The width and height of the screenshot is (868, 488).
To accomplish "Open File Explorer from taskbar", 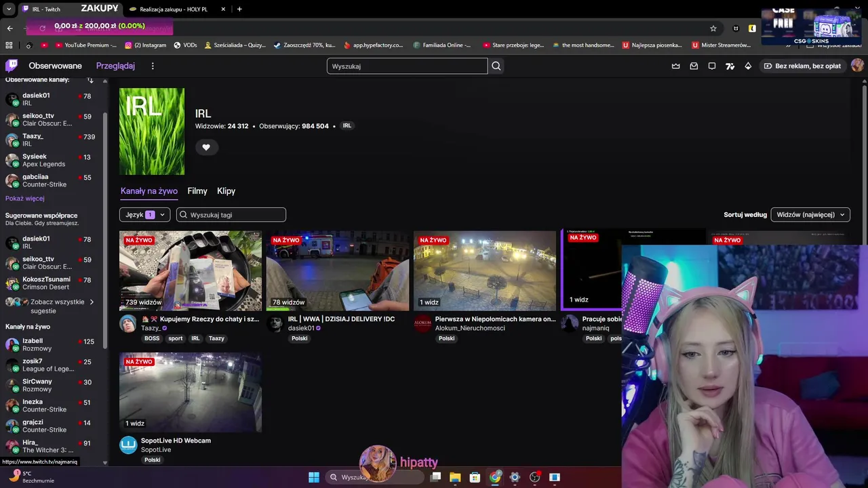I will (455, 477).
